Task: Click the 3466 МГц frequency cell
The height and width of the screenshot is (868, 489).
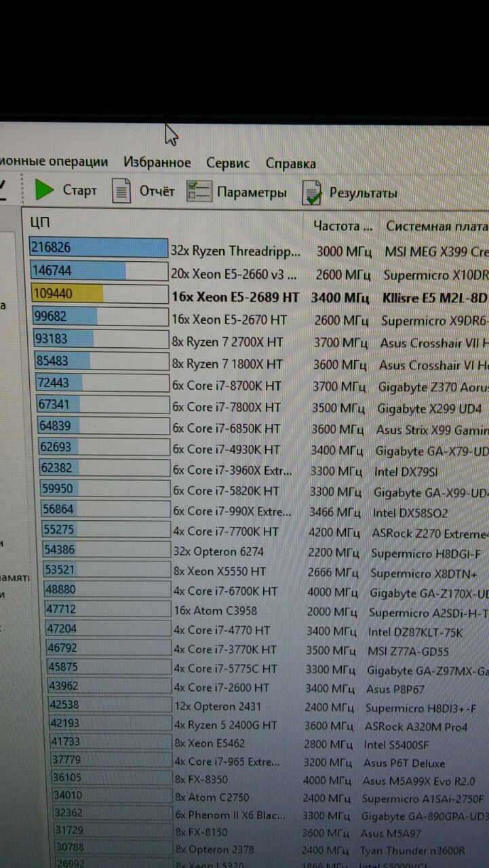Action: pos(335,513)
